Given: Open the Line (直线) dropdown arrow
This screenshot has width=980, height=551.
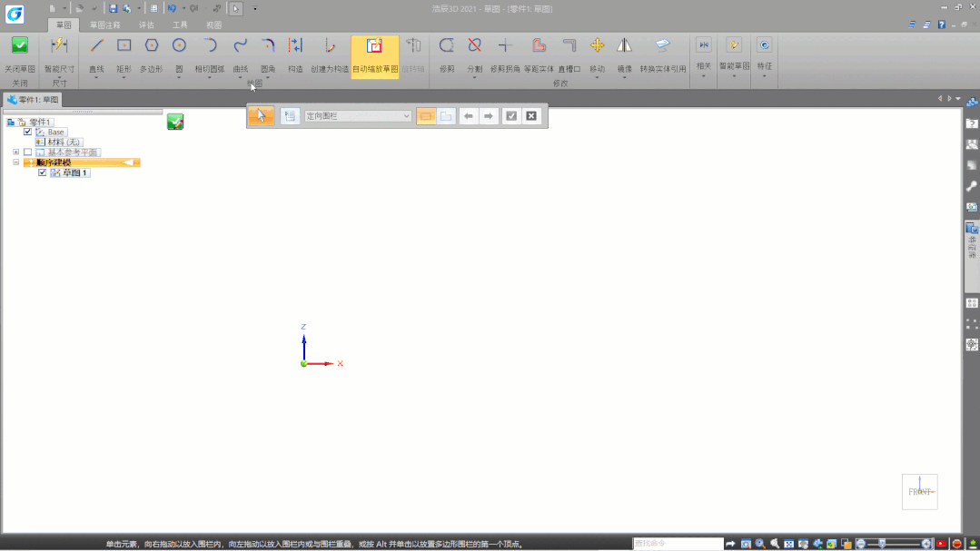Looking at the screenshot, I should (x=96, y=77).
